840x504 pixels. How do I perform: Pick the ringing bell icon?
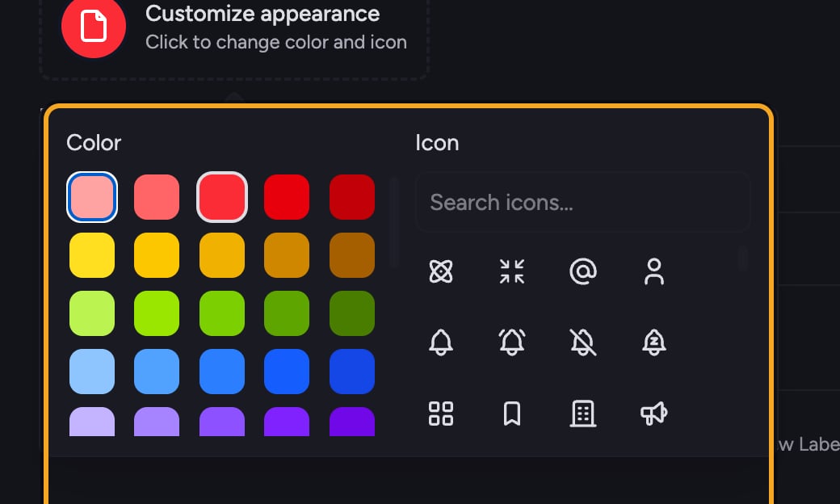[x=511, y=342]
